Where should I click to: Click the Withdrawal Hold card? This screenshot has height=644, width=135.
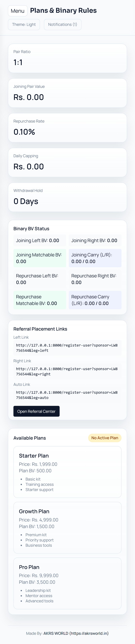[67, 197]
